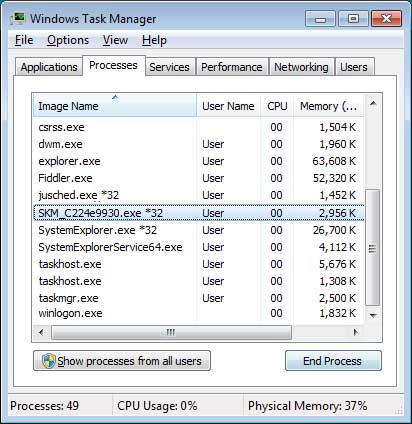Open the View menu

pos(115,40)
